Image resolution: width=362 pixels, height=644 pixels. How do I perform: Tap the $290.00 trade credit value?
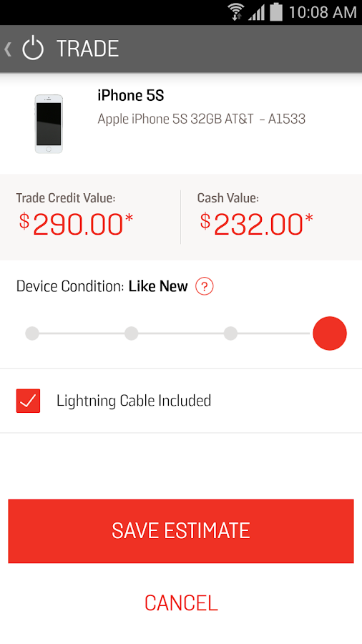click(x=77, y=224)
